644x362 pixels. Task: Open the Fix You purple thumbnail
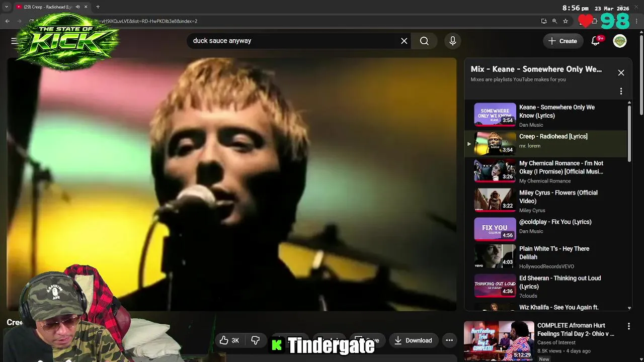coord(495,229)
